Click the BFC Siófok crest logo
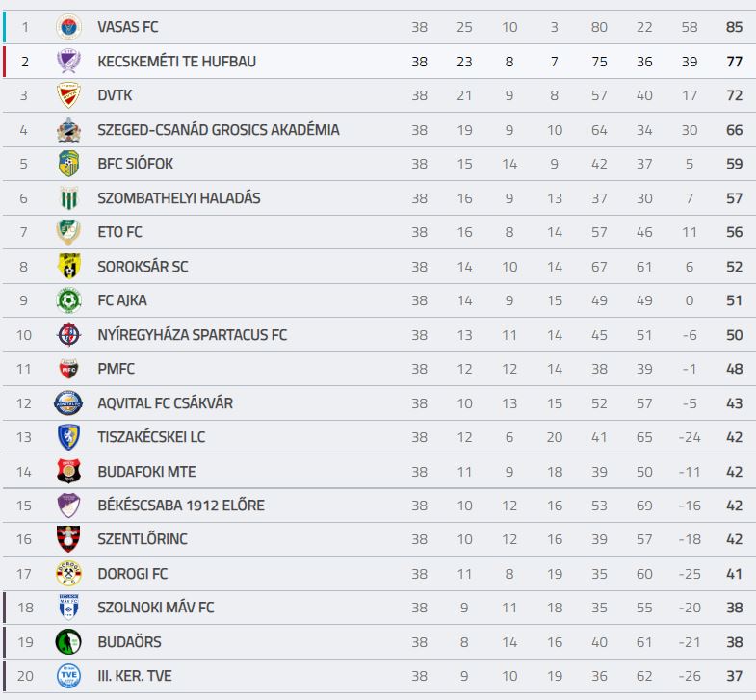This screenshot has width=756, height=700. (x=68, y=164)
